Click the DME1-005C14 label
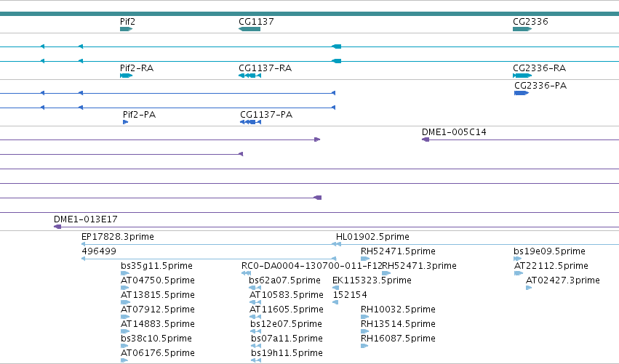Image resolution: width=619 pixels, height=364 pixels. (x=454, y=132)
